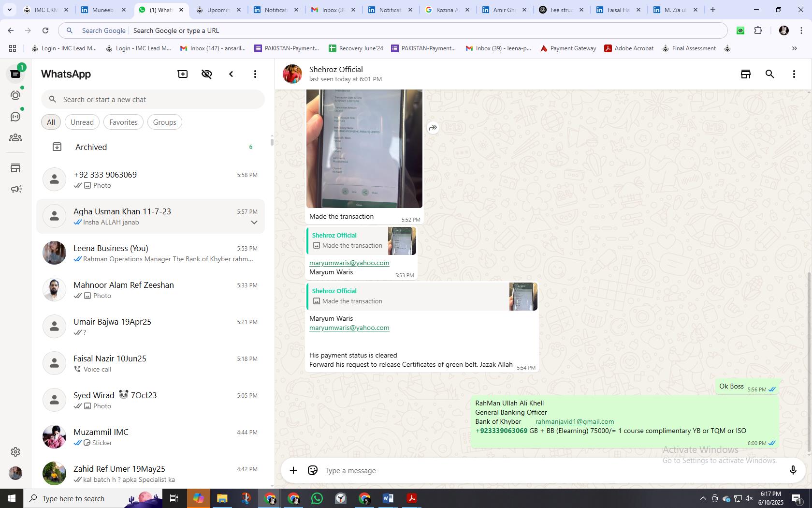Select the Favorites chat filter
Viewport: 812px width, 508px height.
click(x=123, y=122)
